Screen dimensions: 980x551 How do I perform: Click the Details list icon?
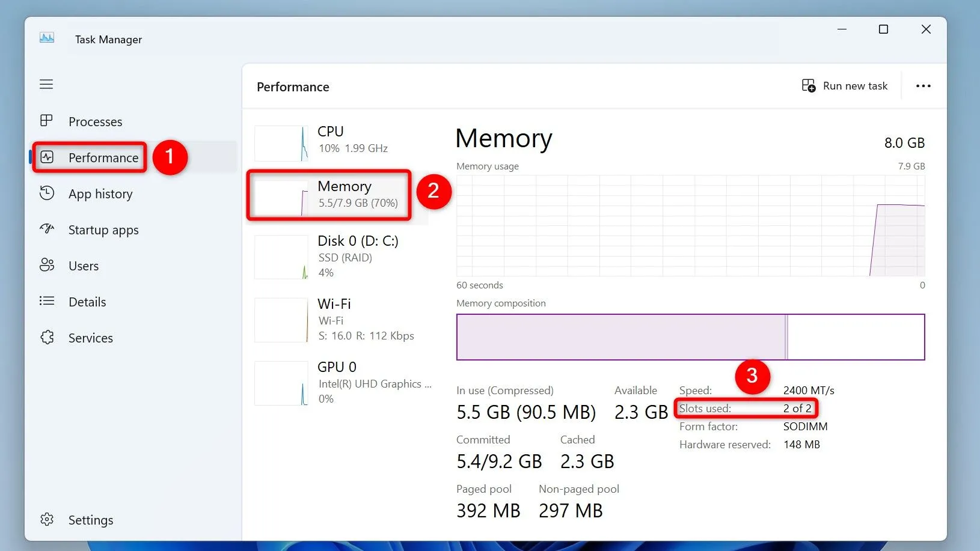47,301
